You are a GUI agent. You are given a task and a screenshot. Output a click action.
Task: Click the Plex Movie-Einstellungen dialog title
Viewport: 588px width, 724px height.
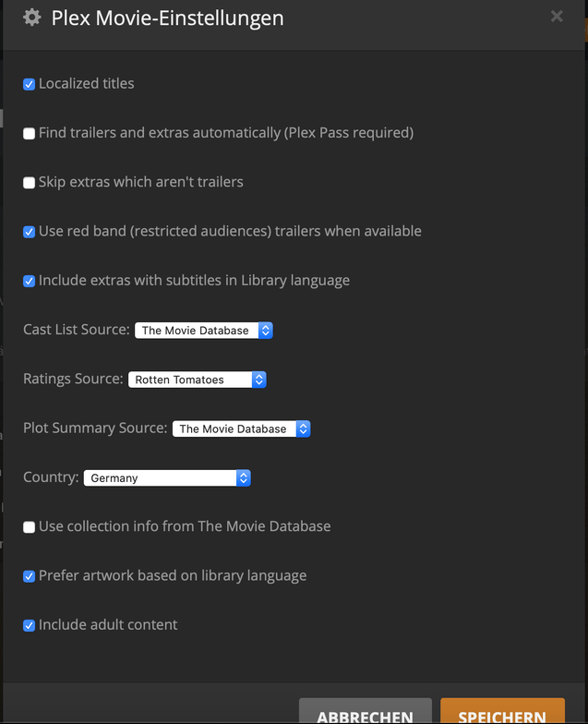167,18
